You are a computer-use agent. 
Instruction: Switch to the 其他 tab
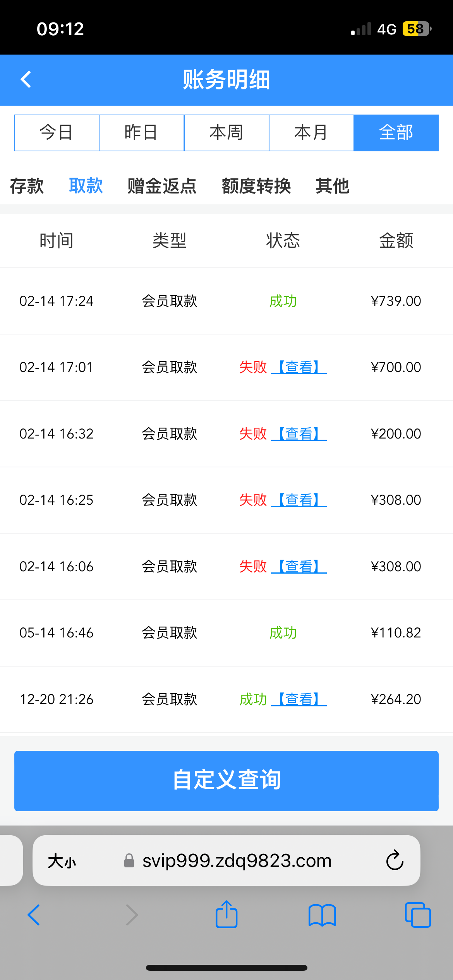[x=333, y=186]
